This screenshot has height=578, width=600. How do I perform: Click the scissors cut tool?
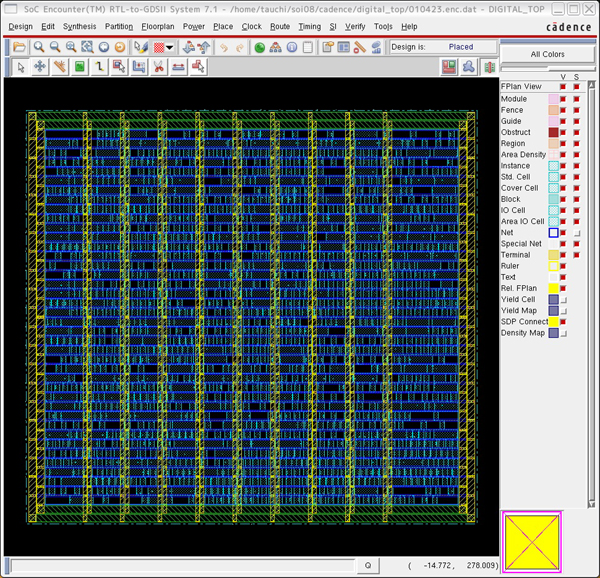point(158,67)
